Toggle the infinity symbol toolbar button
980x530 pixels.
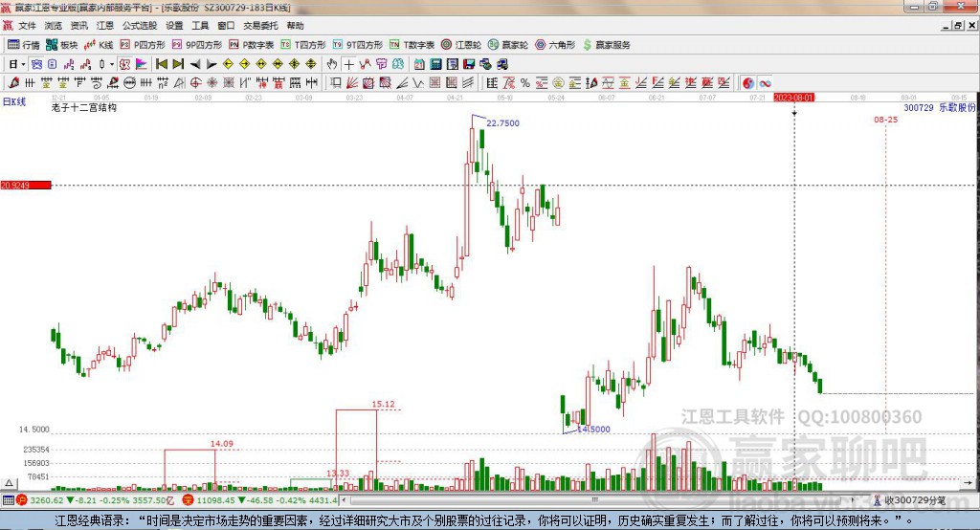(765, 82)
